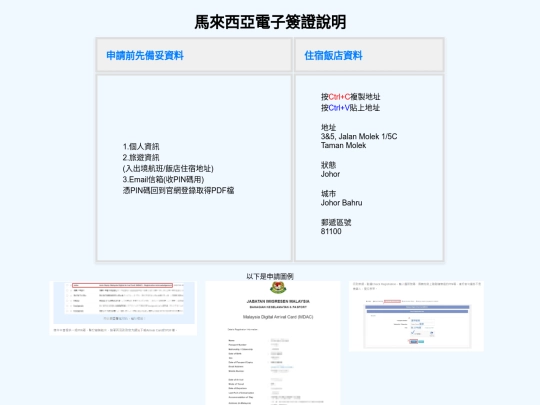Open the email inbox example thumbnail
The image size is (540, 405).
[x=123, y=308]
